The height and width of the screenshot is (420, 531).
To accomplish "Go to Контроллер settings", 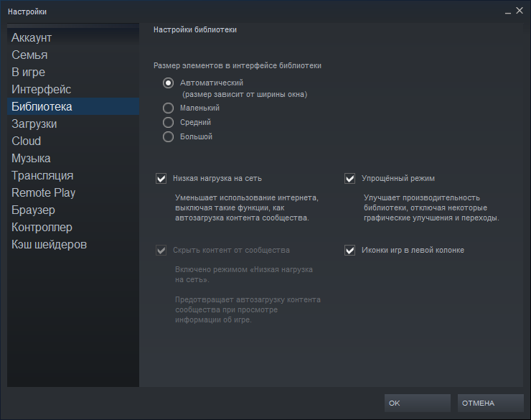I will pyautogui.click(x=72, y=228).
